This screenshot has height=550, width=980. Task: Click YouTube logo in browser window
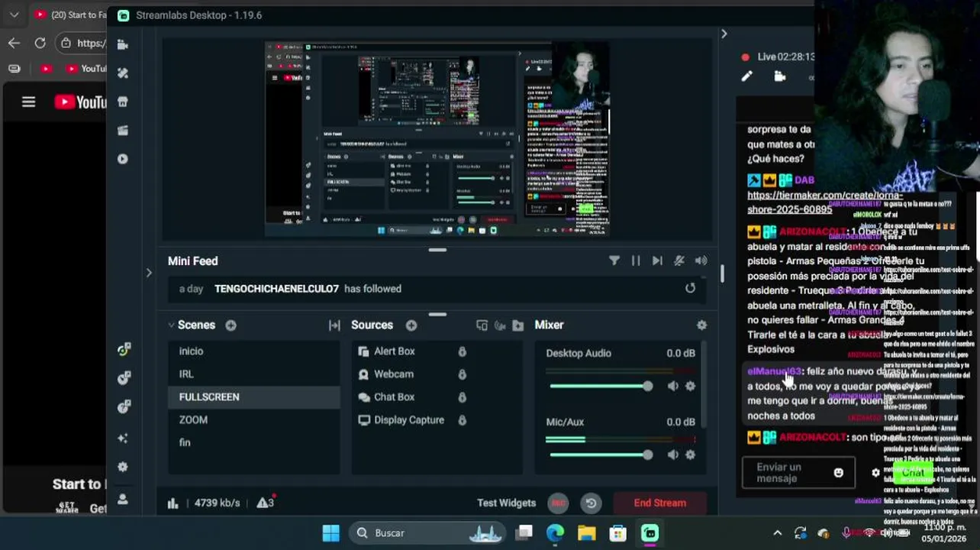pyautogui.click(x=80, y=102)
